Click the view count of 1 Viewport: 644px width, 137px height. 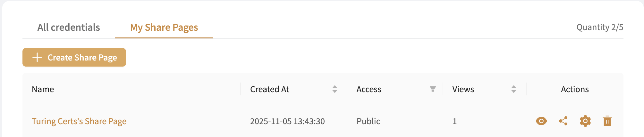[x=454, y=121]
